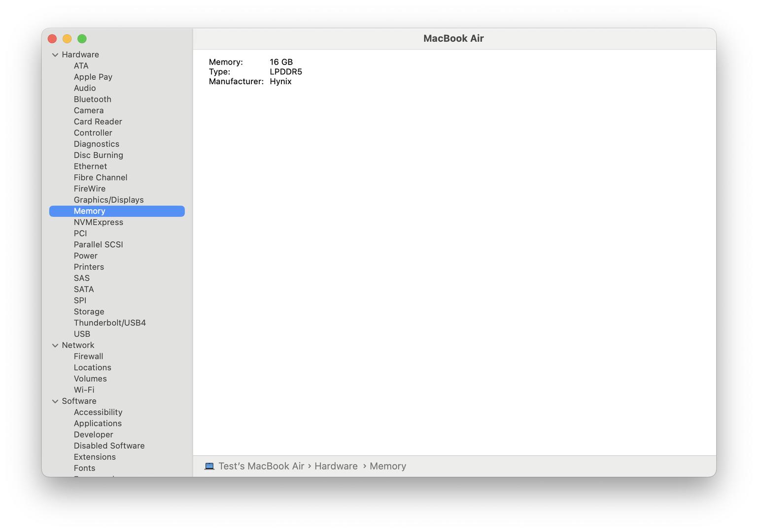Image resolution: width=758 pixels, height=532 pixels.
Task: Show Thunderbolt/USB4 information
Action: [x=109, y=323]
